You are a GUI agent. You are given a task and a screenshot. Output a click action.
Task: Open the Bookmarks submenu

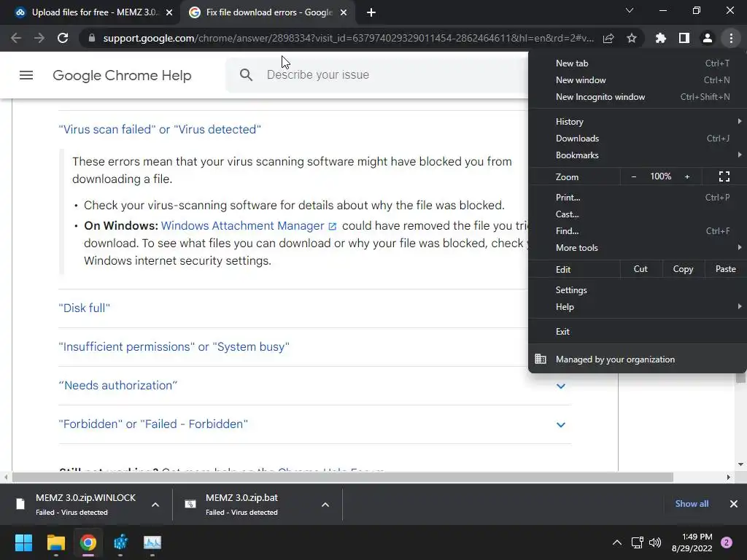point(638,155)
